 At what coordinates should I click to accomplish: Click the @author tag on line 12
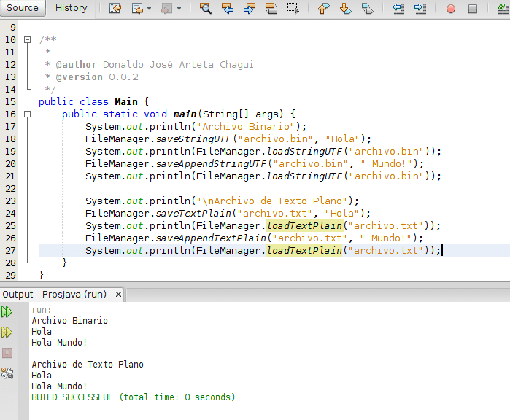(x=76, y=65)
